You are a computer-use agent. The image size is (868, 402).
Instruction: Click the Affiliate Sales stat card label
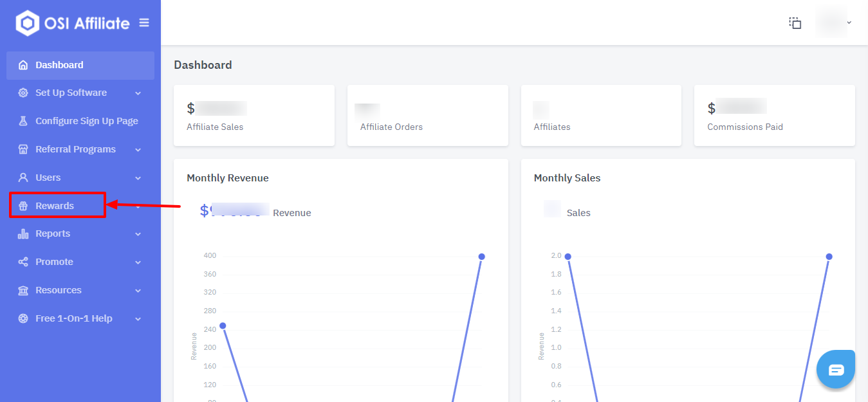click(215, 127)
